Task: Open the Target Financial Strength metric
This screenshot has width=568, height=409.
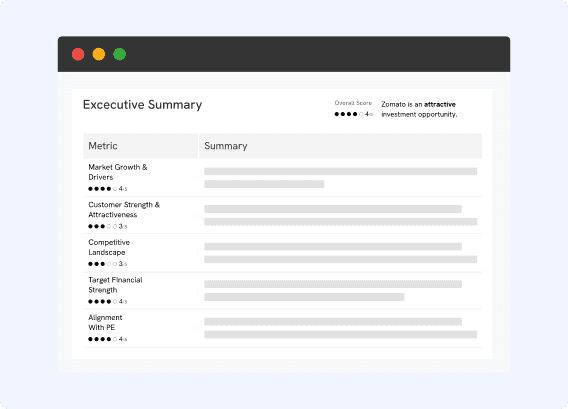Action: [x=115, y=285]
